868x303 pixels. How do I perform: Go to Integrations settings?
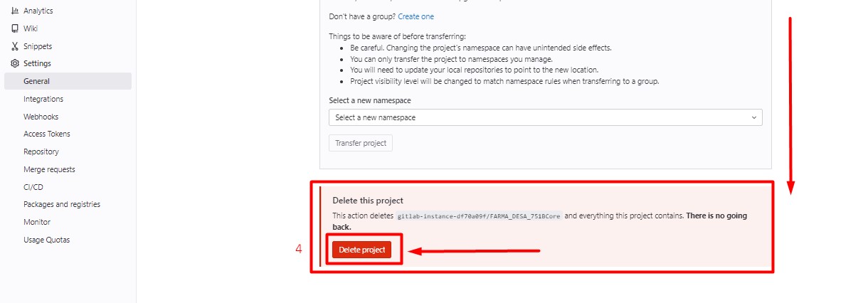pyautogui.click(x=43, y=99)
